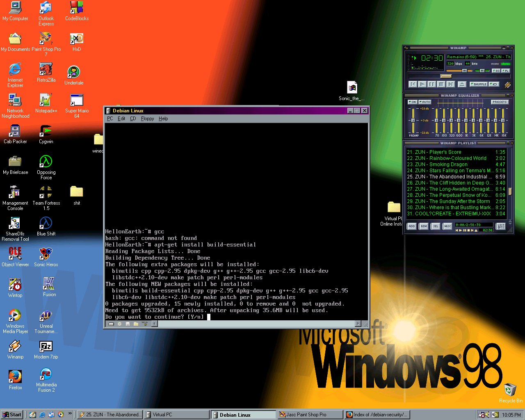Toggle the equalizer AUTO button
The width and height of the screenshot is (525, 420).
point(425,102)
